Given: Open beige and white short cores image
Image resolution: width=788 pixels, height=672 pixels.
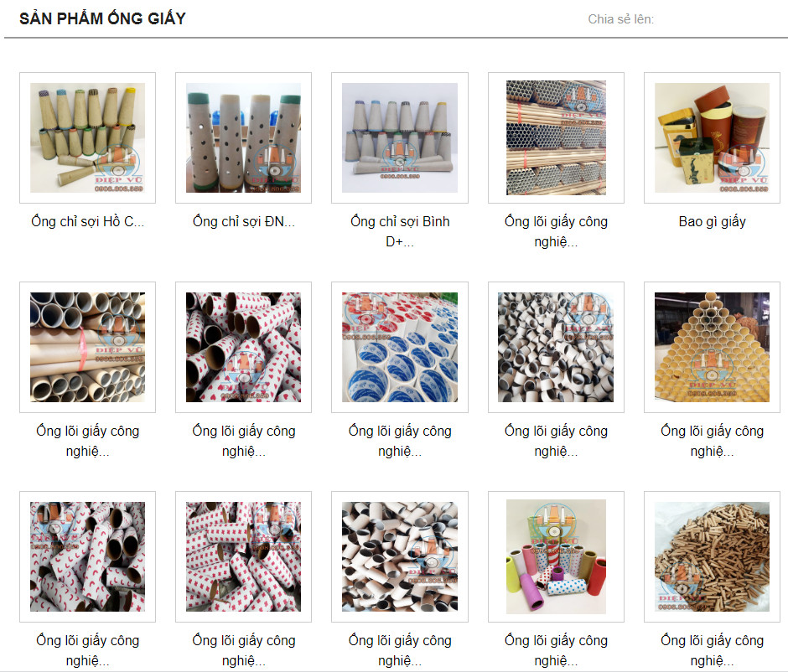Looking at the screenshot, I should coord(400,556).
